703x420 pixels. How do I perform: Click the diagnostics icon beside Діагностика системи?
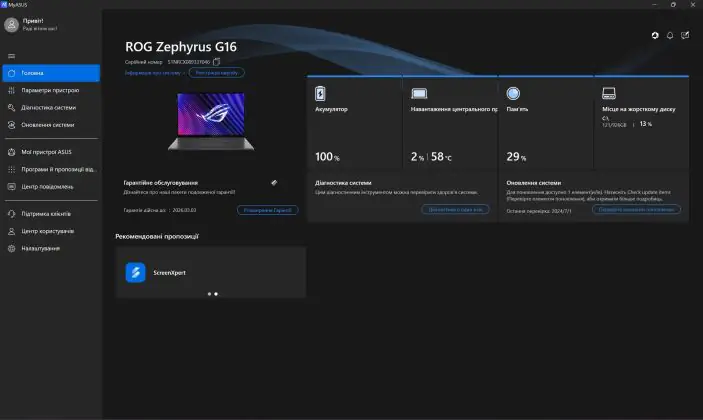(12, 108)
